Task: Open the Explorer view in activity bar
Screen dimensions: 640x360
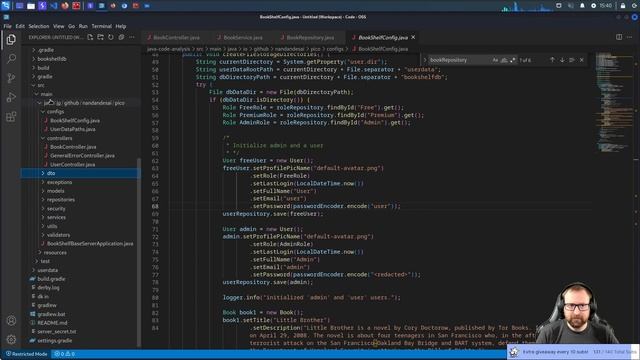Action: (11, 40)
